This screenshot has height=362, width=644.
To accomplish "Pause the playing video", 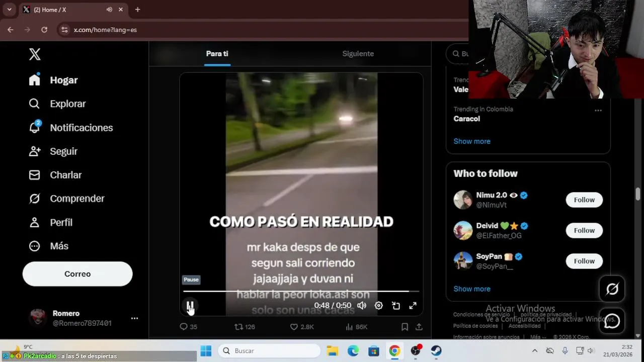I will click(190, 305).
